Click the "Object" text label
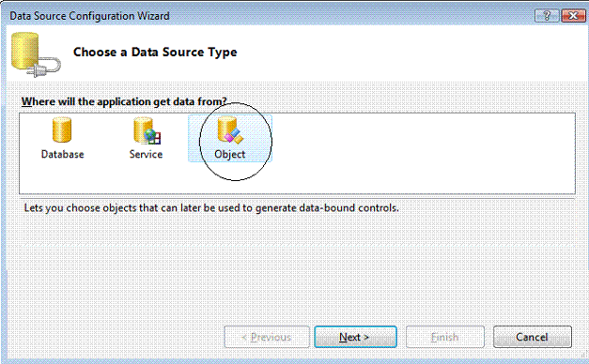589x364 pixels. (229, 154)
